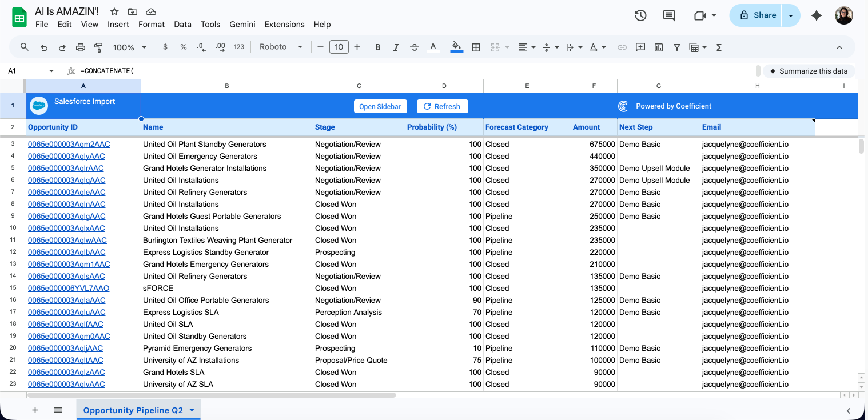Toggle strikethrough formatting
Image resolution: width=868 pixels, height=420 pixels.
(415, 47)
